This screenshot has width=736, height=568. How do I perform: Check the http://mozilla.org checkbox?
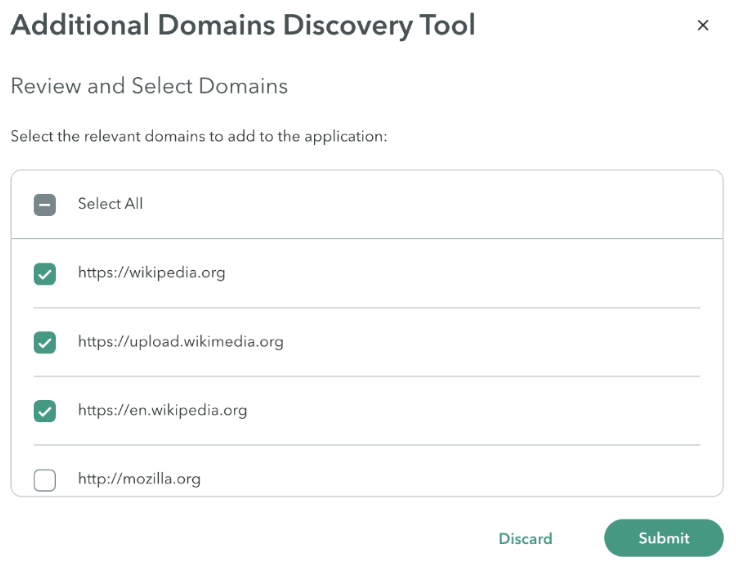tap(45, 480)
